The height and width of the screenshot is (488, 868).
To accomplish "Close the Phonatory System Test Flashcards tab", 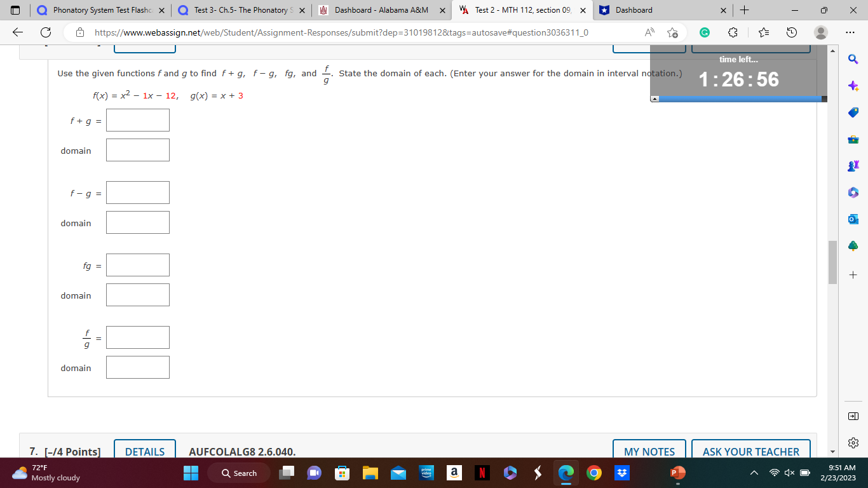I will point(161,10).
